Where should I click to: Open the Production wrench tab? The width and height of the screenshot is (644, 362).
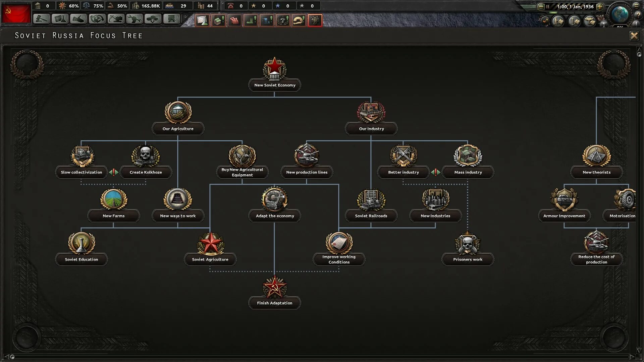[134, 19]
